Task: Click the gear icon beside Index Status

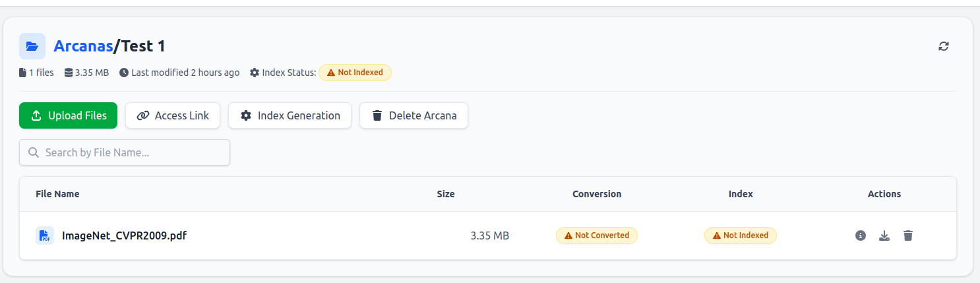Action: (255, 73)
